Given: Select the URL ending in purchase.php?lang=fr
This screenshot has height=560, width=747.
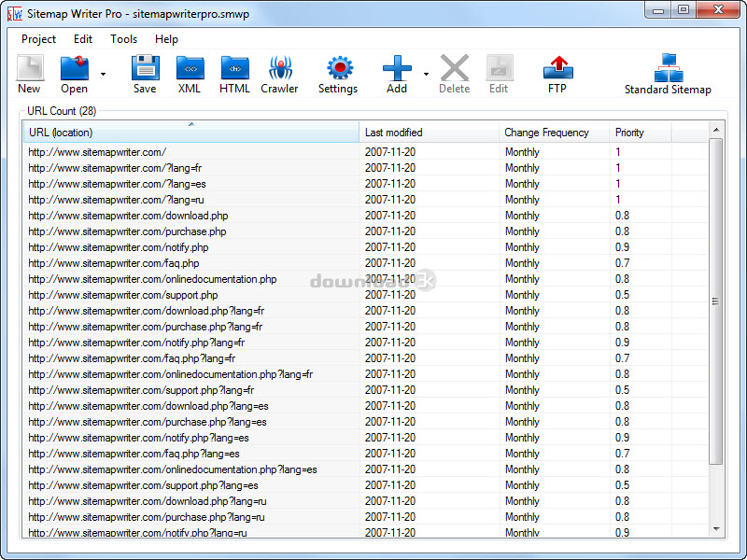Looking at the screenshot, I should click(146, 327).
